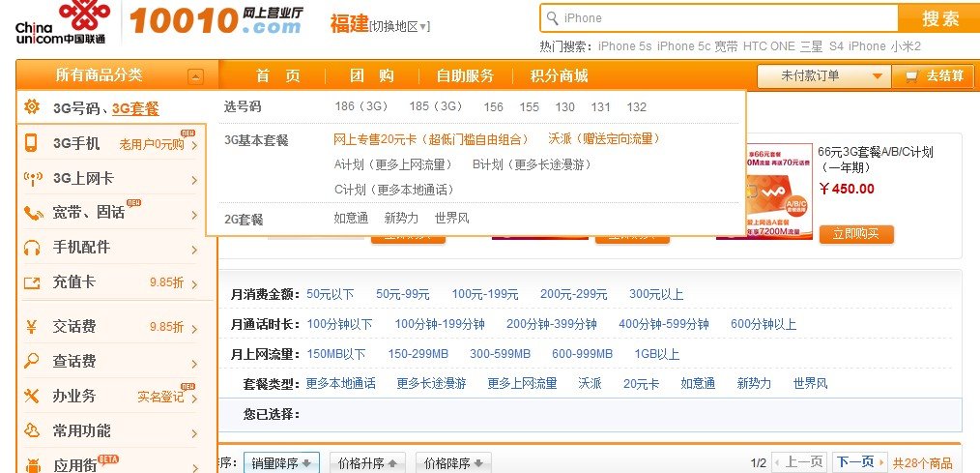Expand the 宽带、固话 category arrow
The width and height of the screenshot is (980, 473).
click(x=194, y=216)
